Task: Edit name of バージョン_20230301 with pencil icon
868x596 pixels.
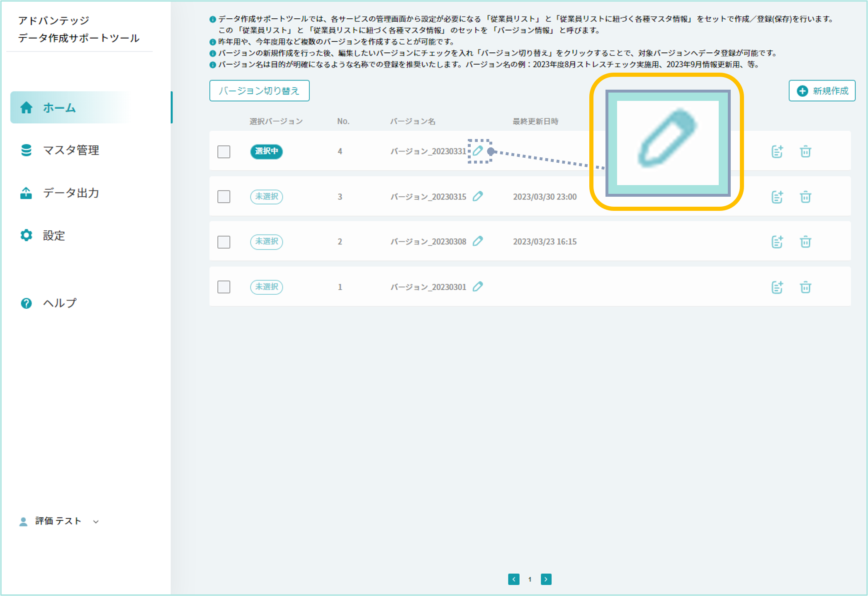Action: (478, 286)
